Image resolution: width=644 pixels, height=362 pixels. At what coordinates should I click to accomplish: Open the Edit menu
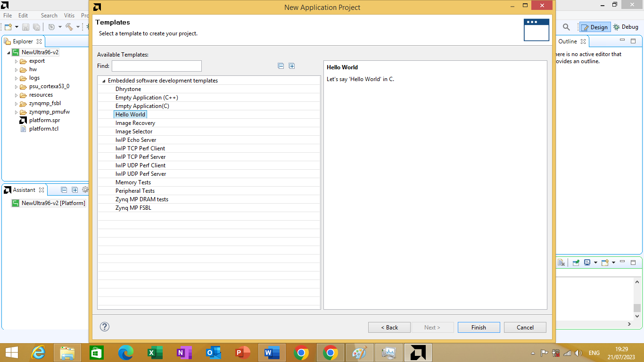pyautogui.click(x=23, y=16)
